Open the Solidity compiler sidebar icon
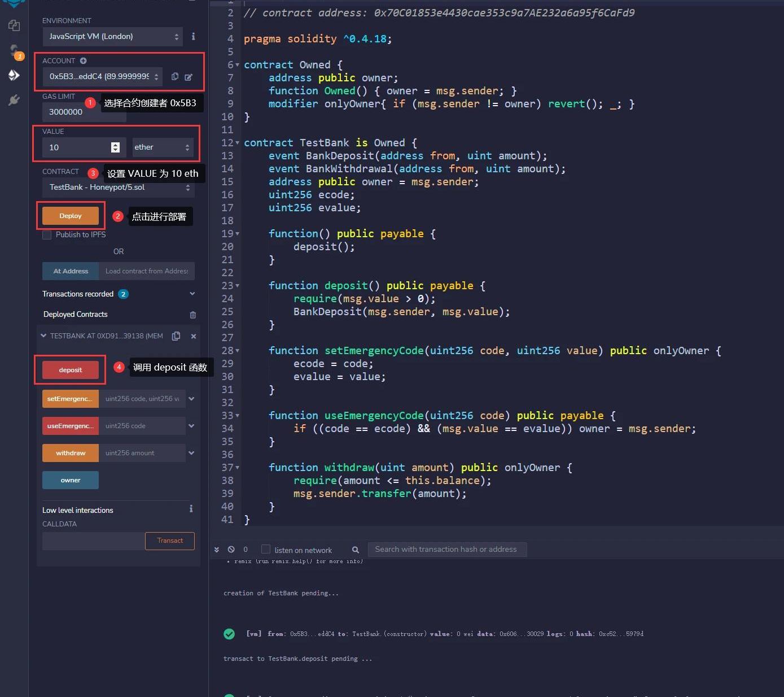784x697 pixels. coord(15,51)
